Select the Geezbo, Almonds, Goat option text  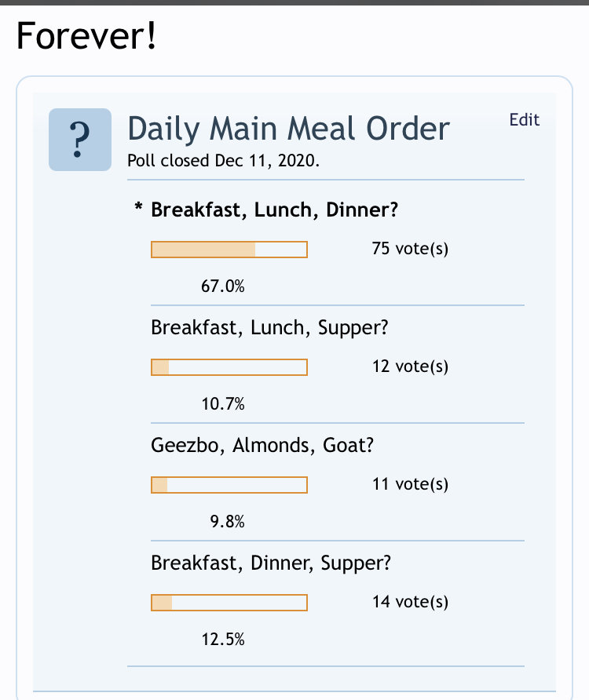(262, 445)
